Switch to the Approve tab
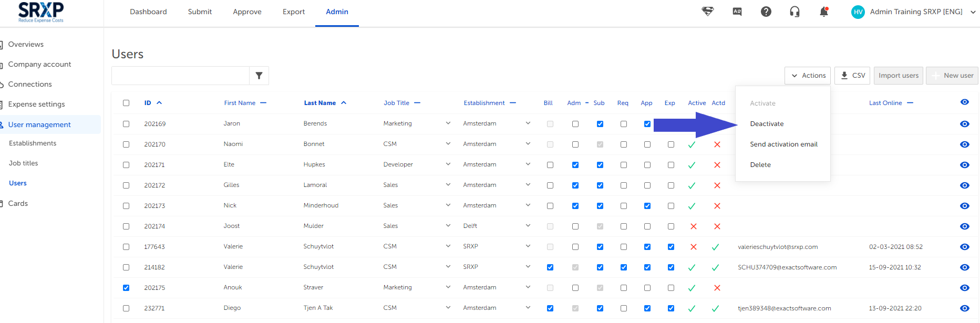Screen dimensions: 980x323 [247, 12]
